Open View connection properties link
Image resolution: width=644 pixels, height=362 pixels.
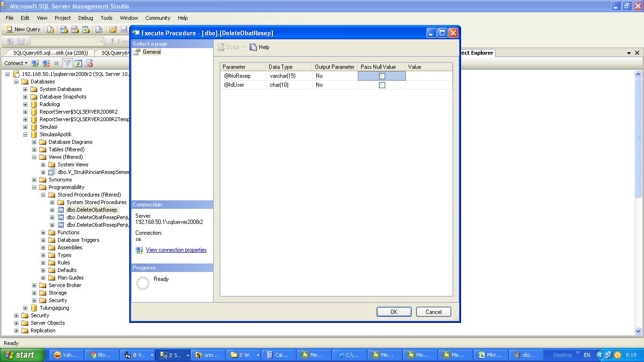[x=176, y=250]
